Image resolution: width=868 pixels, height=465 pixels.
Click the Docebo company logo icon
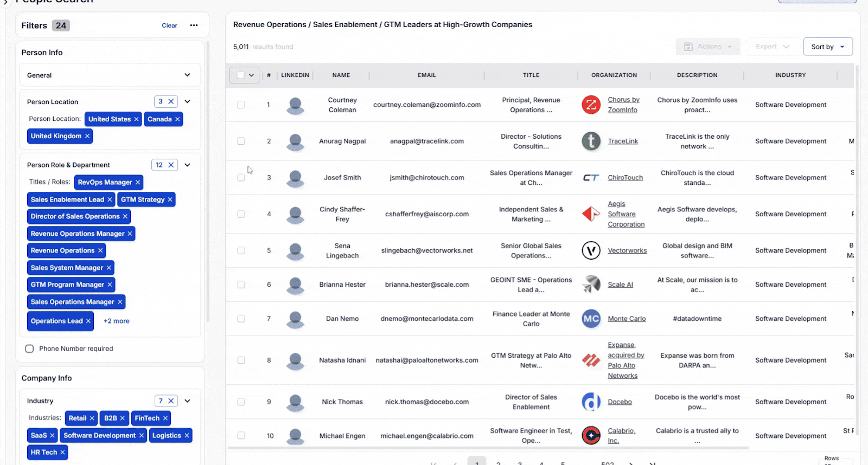(x=591, y=402)
